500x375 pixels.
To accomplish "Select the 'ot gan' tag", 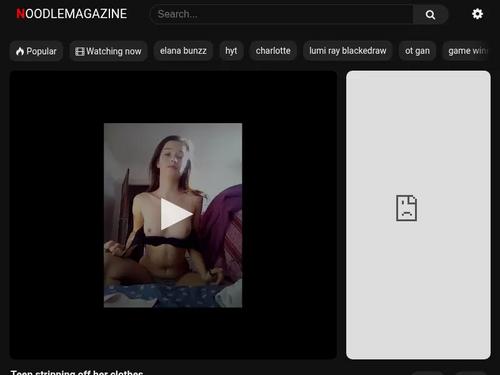I will [417, 51].
